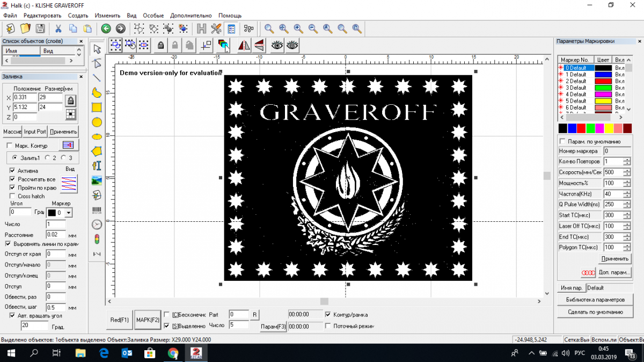Screen dimensions: 644x362
Task: Select hatch radio option 3
Action: [x=64, y=158]
